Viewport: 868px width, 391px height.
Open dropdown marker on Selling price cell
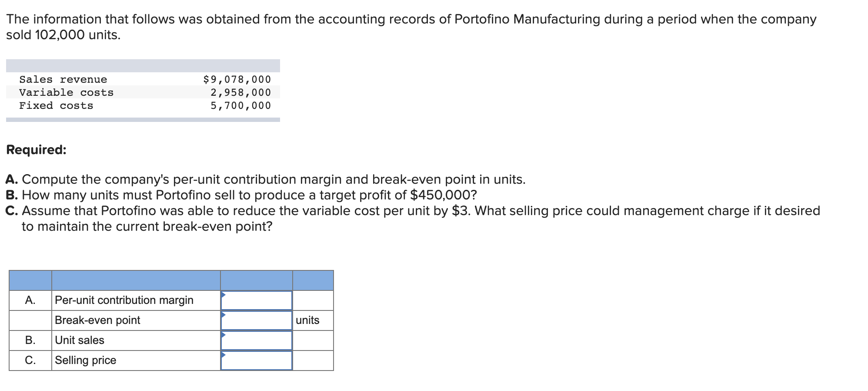pyautogui.click(x=223, y=355)
